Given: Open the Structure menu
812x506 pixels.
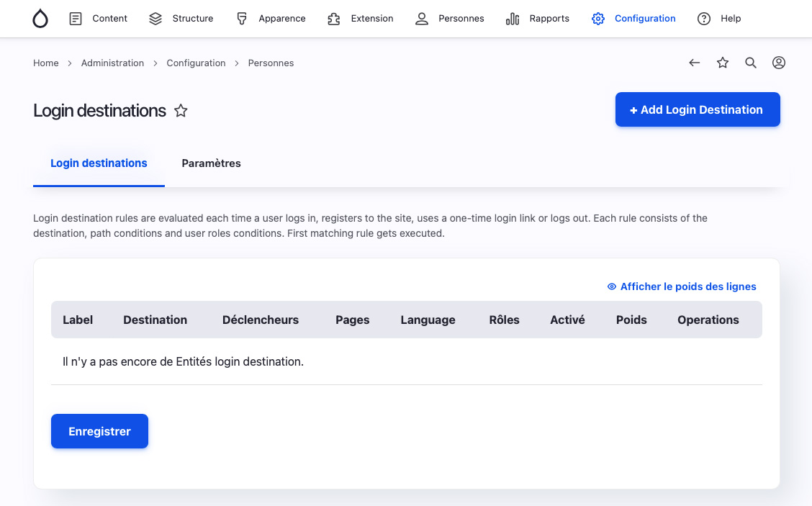Looking at the screenshot, I should [181, 19].
